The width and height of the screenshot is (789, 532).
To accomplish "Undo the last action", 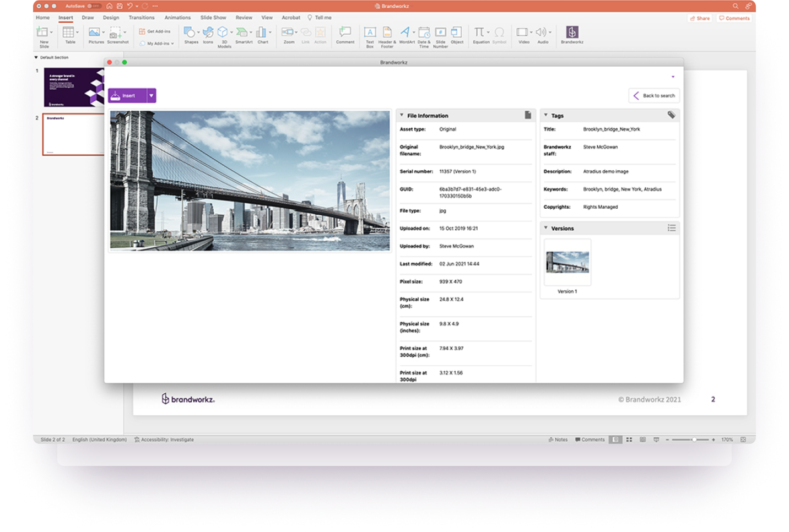I will pyautogui.click(x=130, y=6).
